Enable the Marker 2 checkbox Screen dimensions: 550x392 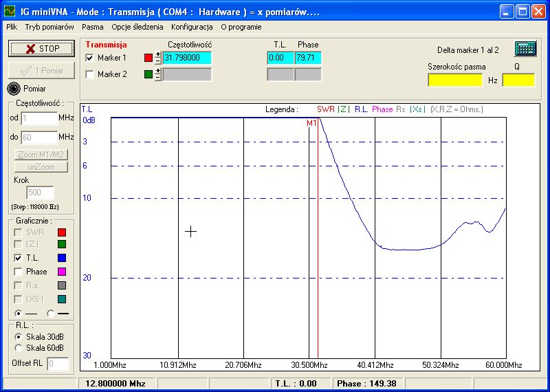coord(89,74)
